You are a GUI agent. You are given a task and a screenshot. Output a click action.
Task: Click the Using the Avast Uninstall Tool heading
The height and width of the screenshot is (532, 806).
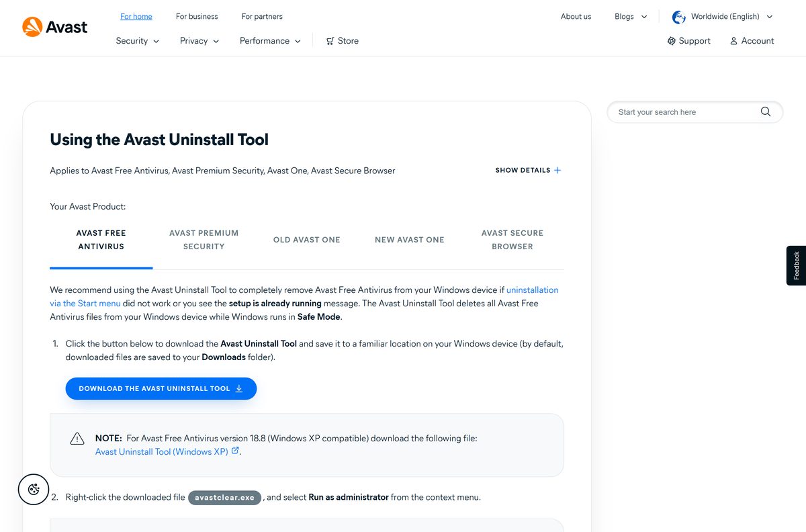click(159, 140)
